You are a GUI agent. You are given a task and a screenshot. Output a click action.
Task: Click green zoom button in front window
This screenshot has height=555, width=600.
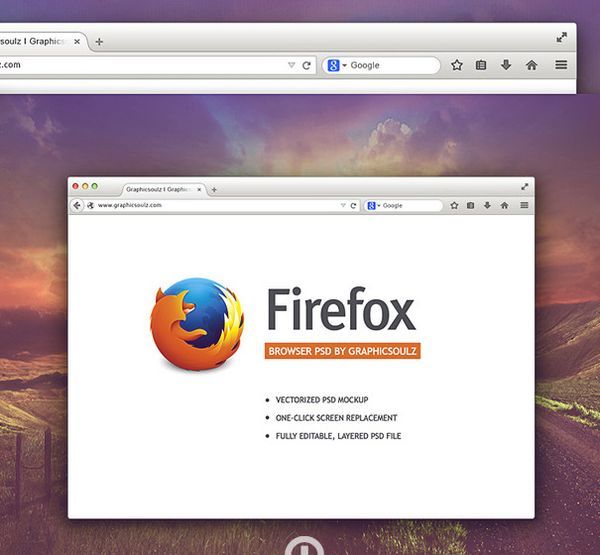pyautogui.click(x=95, y=186)
